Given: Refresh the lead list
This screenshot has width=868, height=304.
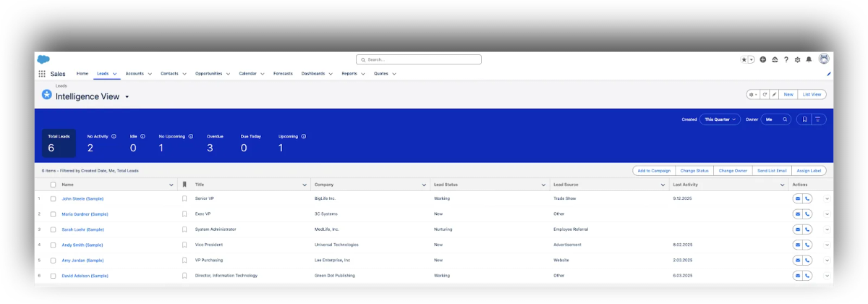Looking at the screenshot, I should [765, 94].
